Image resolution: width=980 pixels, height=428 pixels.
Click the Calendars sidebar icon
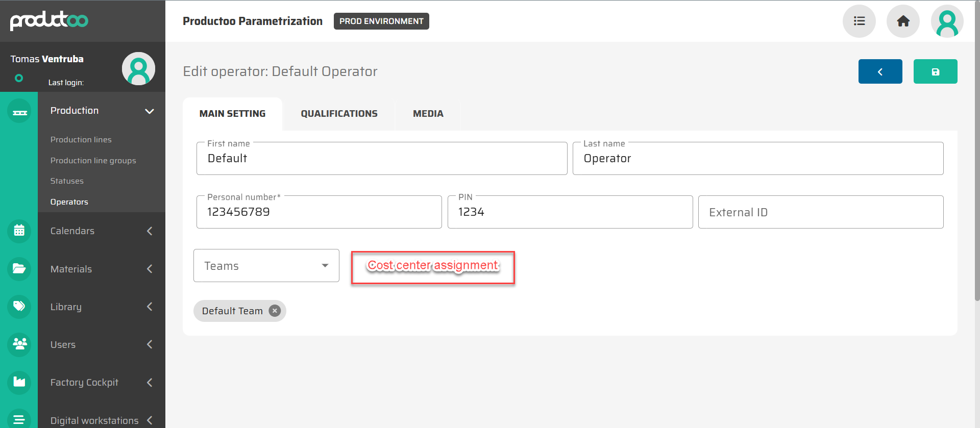tap(19, 231)
